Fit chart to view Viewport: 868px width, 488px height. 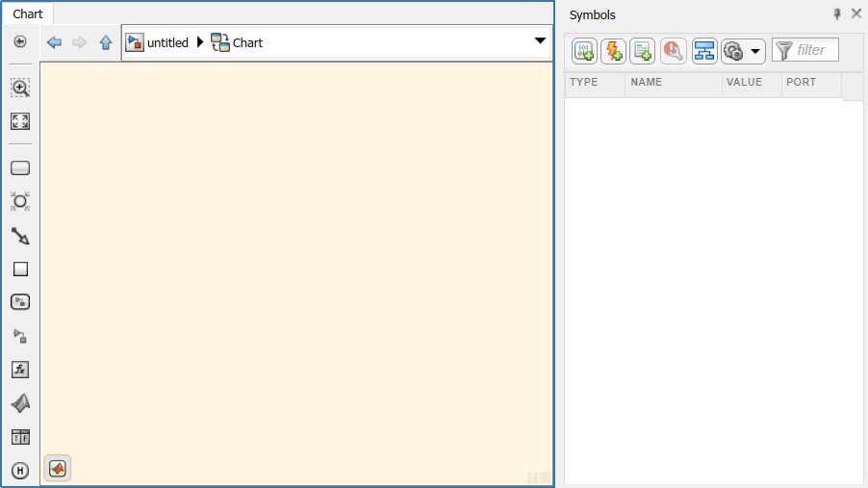(20, 121)
